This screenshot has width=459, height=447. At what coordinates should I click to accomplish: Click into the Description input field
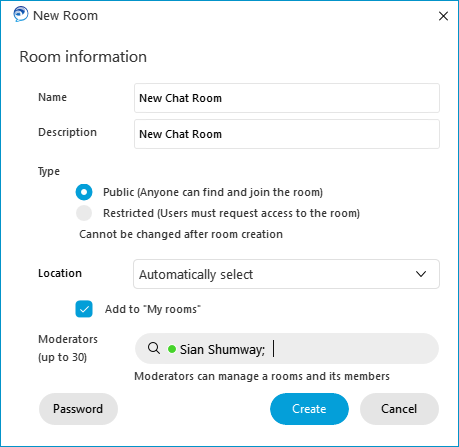click(287, 134)
